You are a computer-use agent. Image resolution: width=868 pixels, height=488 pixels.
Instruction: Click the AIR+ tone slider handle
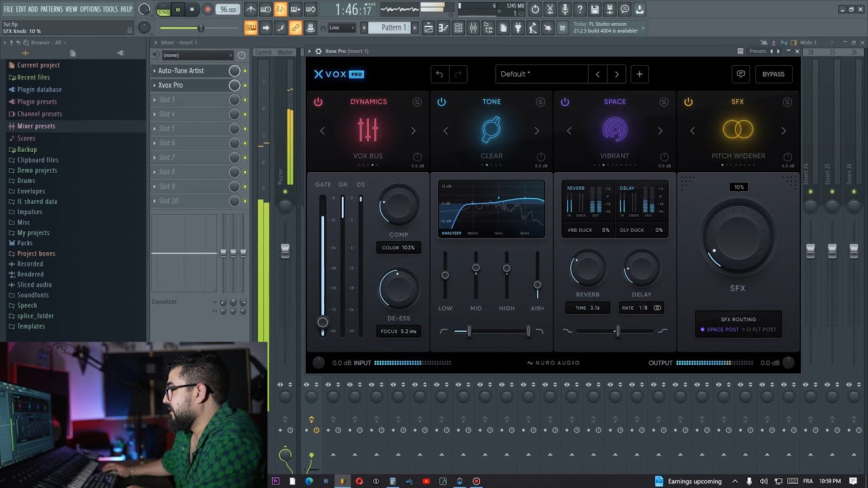pyautogui.click(x=537, y=285)
